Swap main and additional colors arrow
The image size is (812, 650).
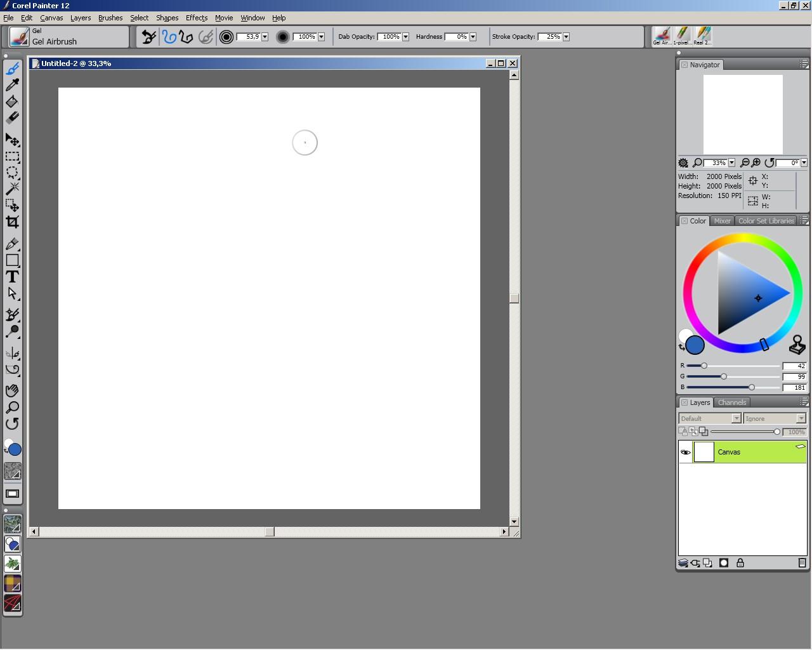pyautogui.click(x=682, y=347)
